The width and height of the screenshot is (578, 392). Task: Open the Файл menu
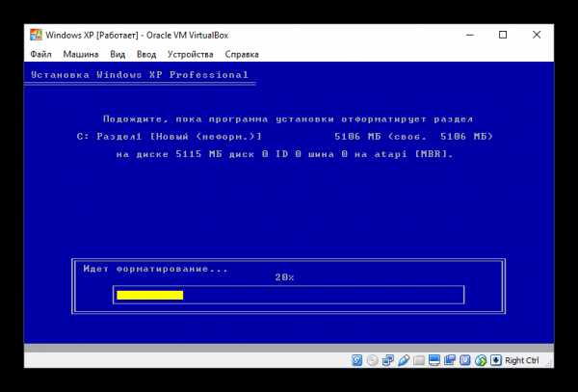pyautogui.click(x=40, y=55)
